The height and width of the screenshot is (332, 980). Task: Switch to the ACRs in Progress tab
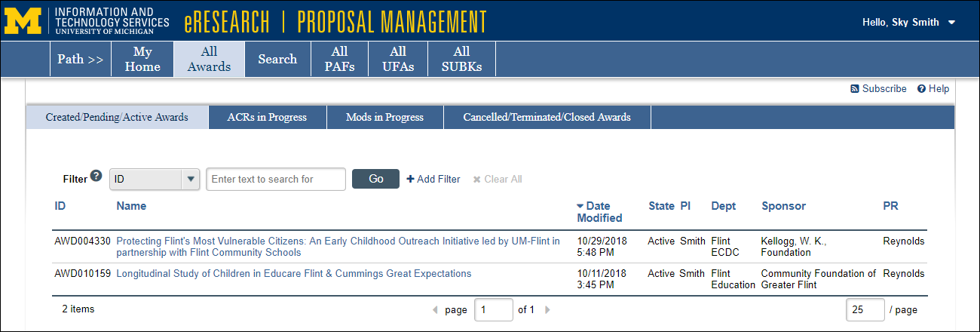click(x=267, y=117)
